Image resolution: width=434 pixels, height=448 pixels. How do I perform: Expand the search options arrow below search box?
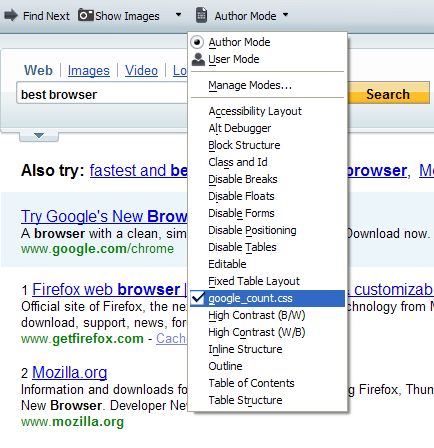tap(39, 136)
